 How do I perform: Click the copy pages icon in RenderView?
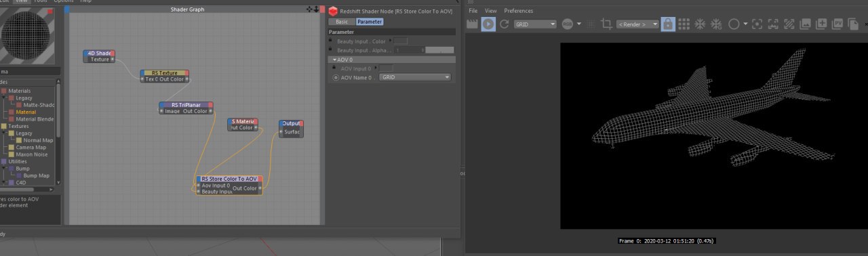click(853, 24)
